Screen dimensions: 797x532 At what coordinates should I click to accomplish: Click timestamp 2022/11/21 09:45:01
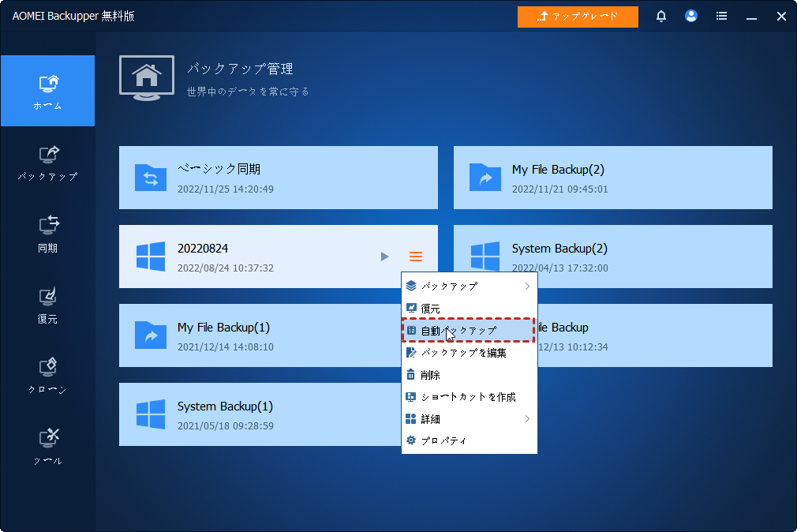pos(559,189)
